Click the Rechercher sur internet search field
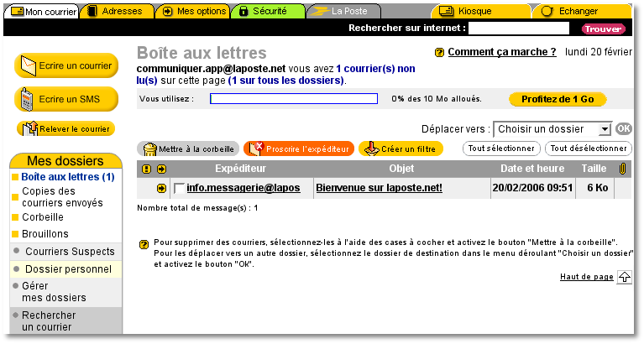Viewport: 644px width, 344px height. [519, 29]
